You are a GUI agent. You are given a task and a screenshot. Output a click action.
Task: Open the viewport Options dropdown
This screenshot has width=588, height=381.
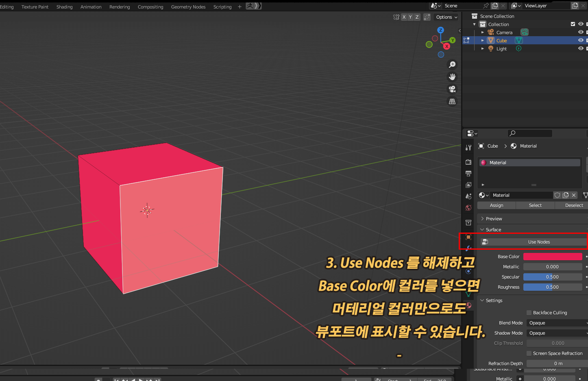coord(446,17)
